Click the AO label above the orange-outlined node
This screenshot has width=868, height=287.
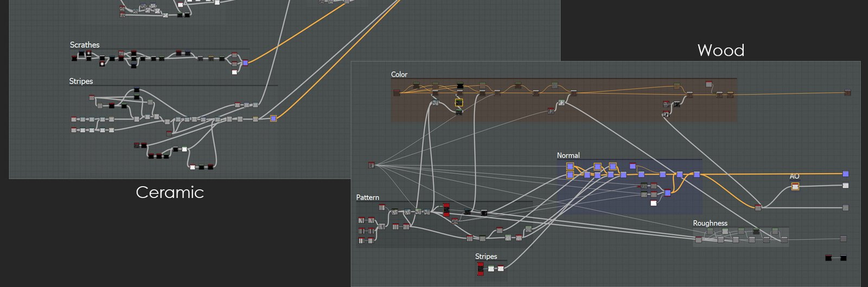(x=794, y=176)
